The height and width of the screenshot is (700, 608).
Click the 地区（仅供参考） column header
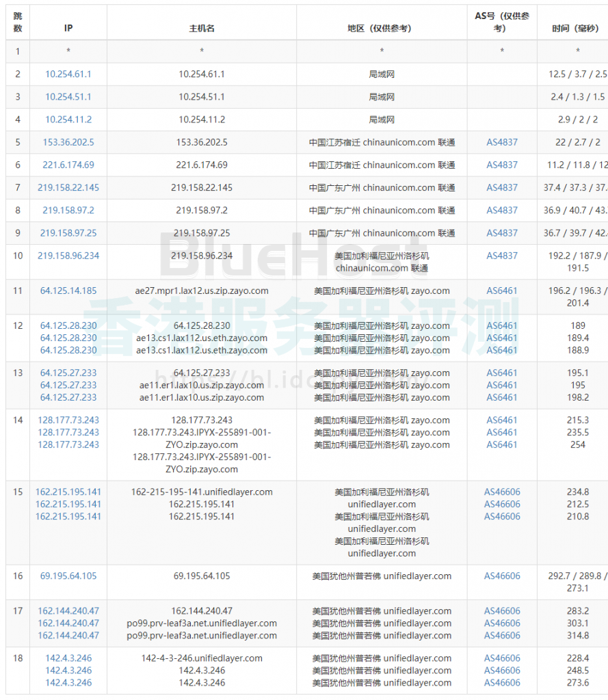click(x=382, y=28)
